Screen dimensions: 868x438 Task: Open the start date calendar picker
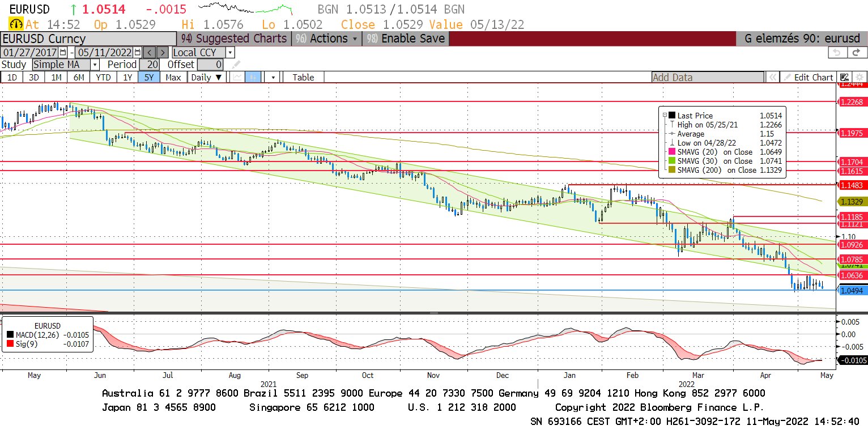(63, 52)
